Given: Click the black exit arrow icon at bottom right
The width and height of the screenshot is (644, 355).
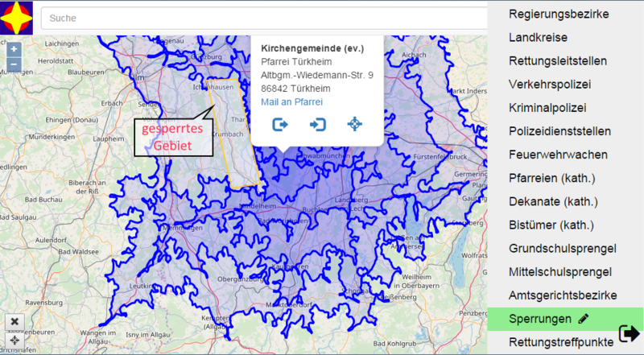Looking at the screenshot, I should (x=629, y=333).
